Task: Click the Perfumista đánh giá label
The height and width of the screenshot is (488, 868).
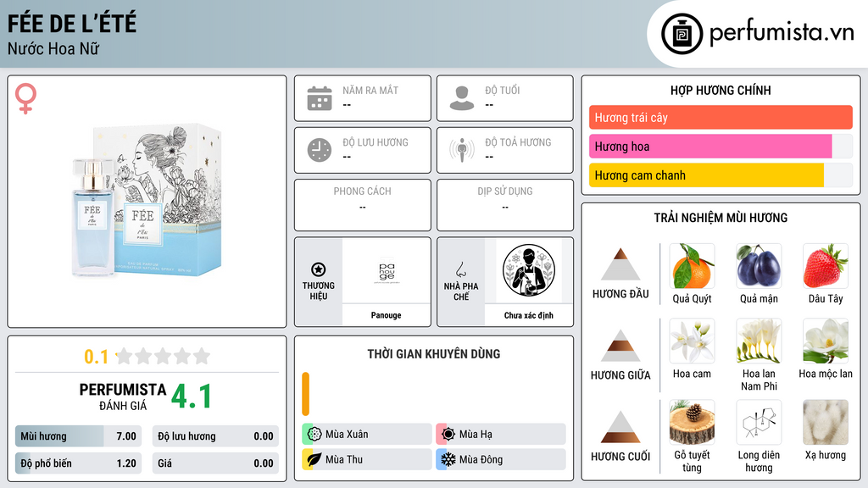Action: (123, 396)
